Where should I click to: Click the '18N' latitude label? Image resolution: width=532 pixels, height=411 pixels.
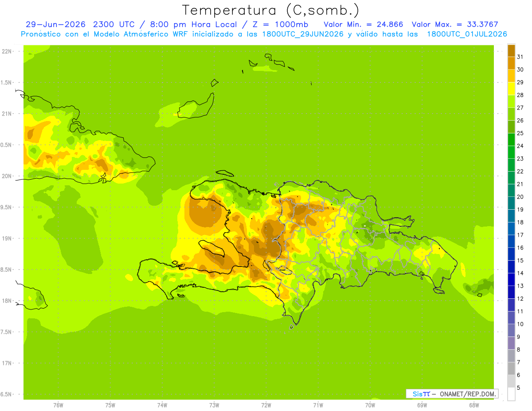click(7, 301)
